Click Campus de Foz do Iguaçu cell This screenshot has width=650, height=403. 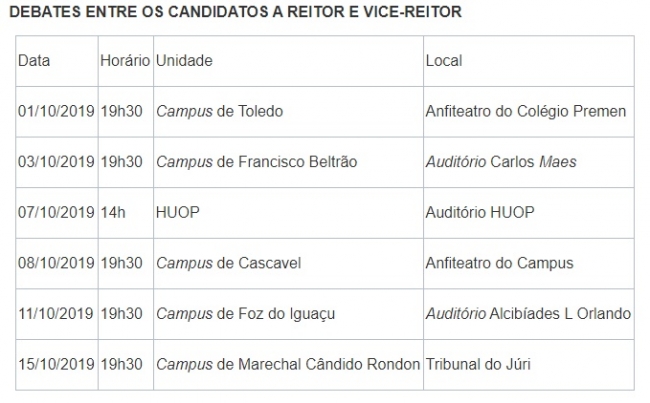coord(288,314)
